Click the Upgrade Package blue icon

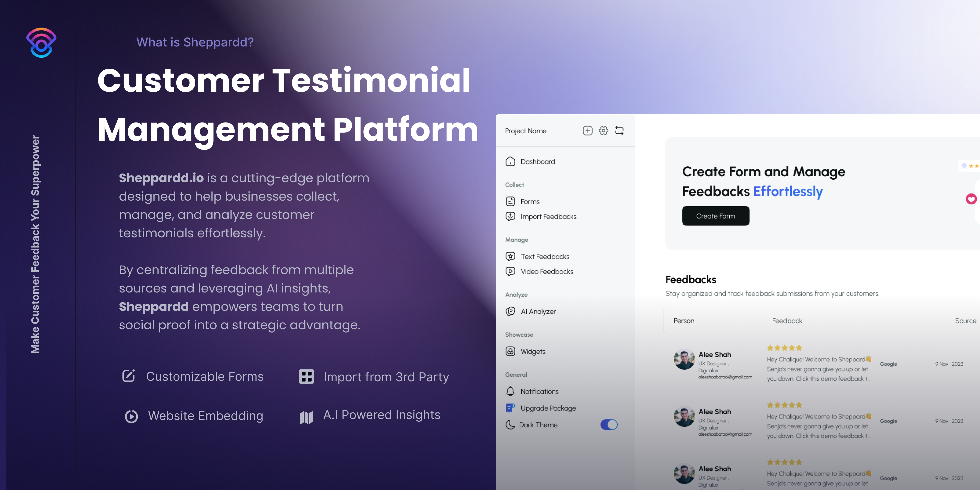(x=510, y=408)
